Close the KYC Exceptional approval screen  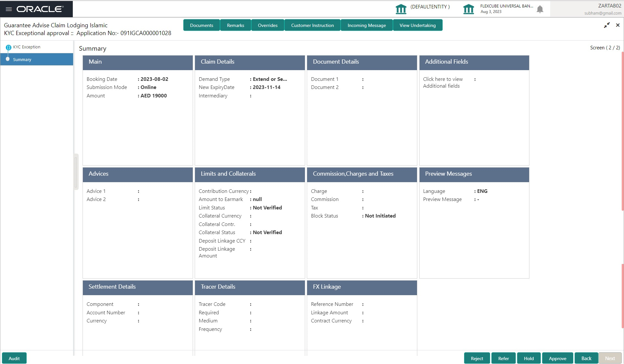click(x=618, y=25)
